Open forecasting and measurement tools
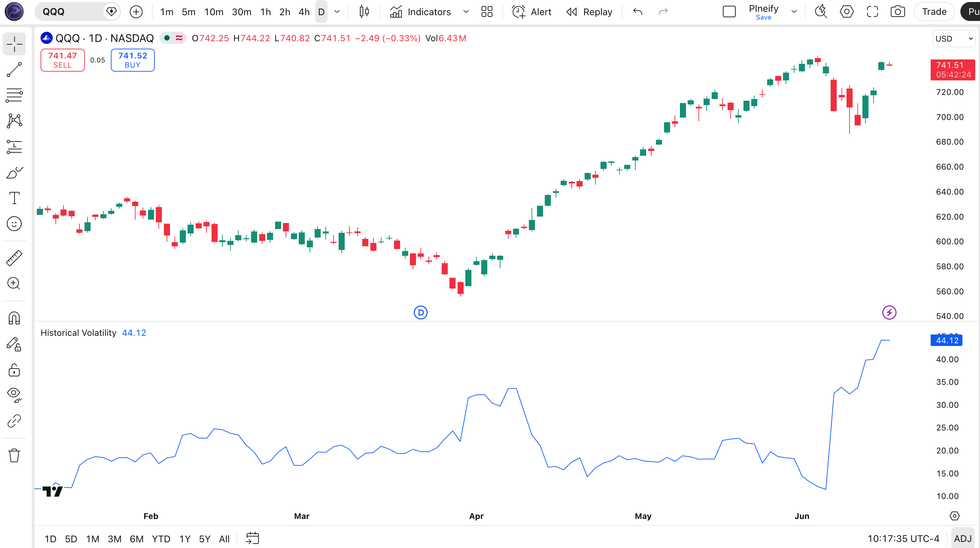This screenshot has height=548, width=980. 14,147
